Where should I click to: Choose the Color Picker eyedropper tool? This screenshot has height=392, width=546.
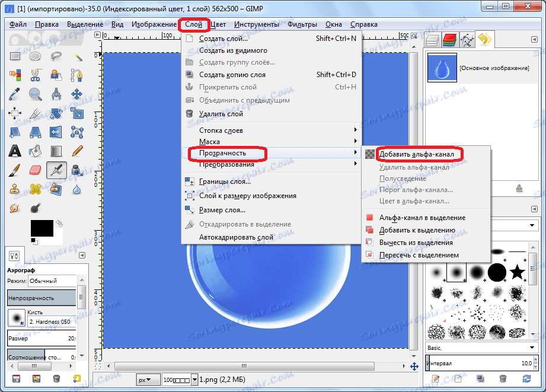coord(15,94)
